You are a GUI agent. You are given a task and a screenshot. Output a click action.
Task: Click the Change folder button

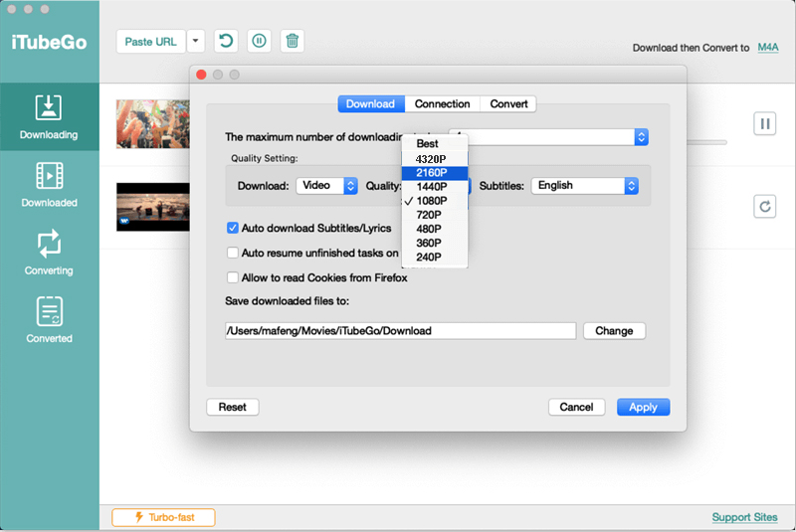(614, 331)
